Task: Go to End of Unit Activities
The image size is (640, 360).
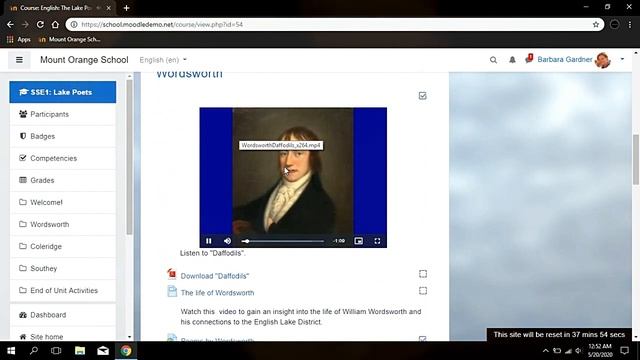Action: pyautogui.click(x=63, y=291)
